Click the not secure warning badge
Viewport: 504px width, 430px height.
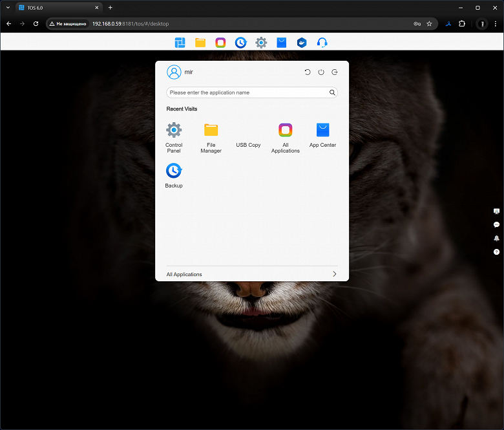click(68, 24)
